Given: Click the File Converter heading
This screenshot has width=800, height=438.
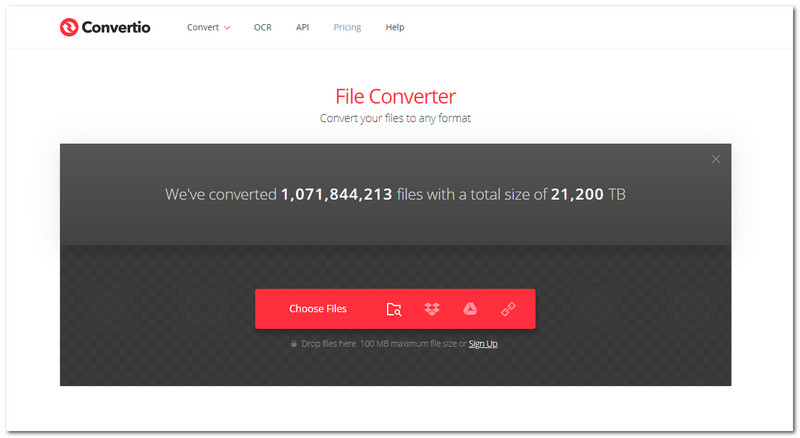Looking at the screenshot, I should tap(395, 96).
